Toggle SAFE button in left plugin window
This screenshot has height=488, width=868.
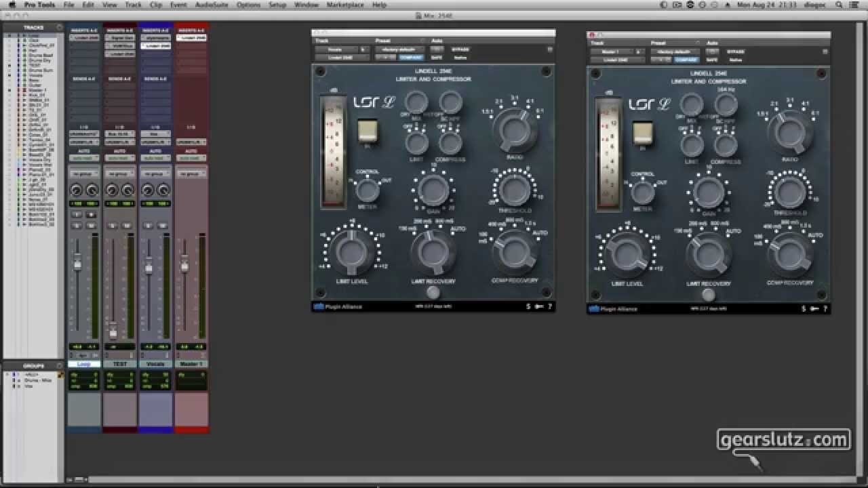(437, 58)
